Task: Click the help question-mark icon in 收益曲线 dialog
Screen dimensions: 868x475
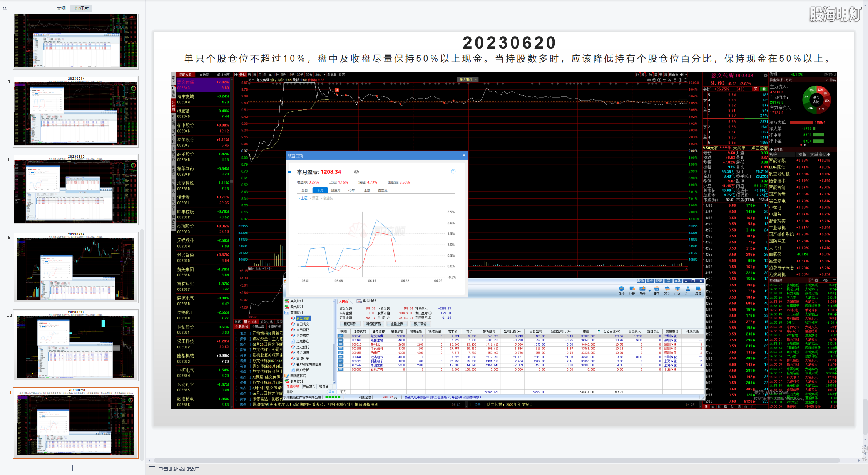Action: pyautogui.click(x=453, y=171)
